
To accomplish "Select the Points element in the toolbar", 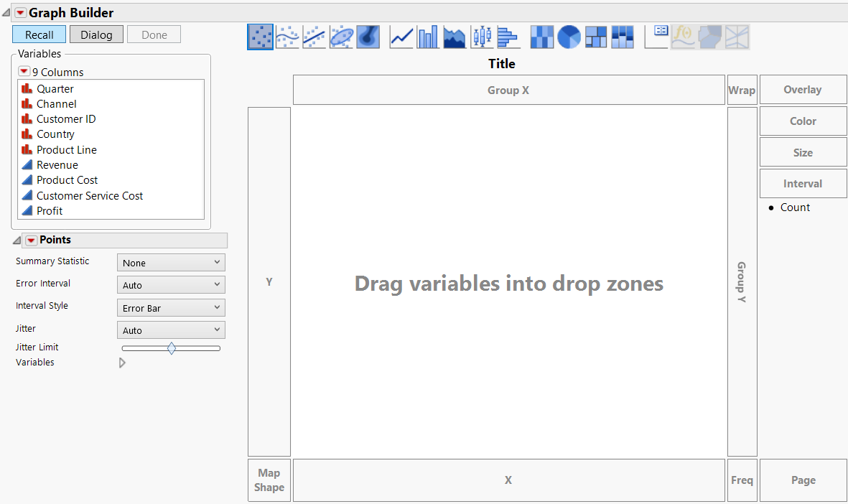I will [x=260, y=37].
